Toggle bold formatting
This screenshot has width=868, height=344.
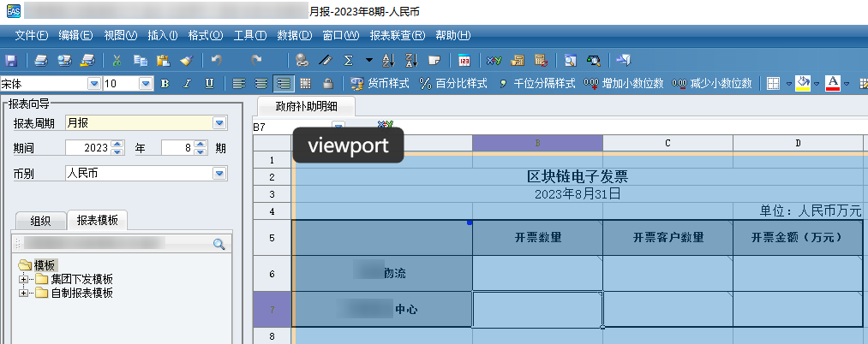point(165,83)
